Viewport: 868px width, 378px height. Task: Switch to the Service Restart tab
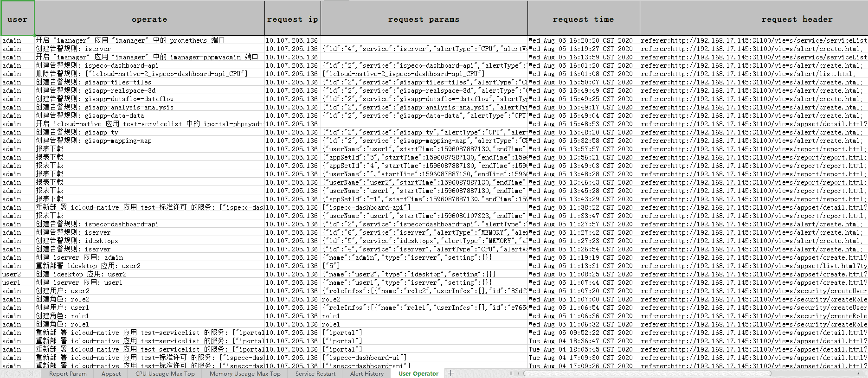(x=315, y=374)
